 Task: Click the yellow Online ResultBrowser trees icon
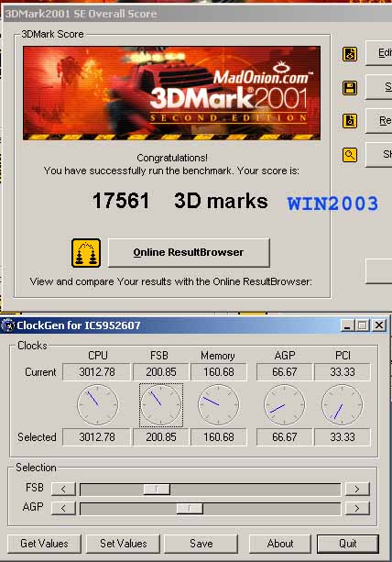[x=86, y=253]
